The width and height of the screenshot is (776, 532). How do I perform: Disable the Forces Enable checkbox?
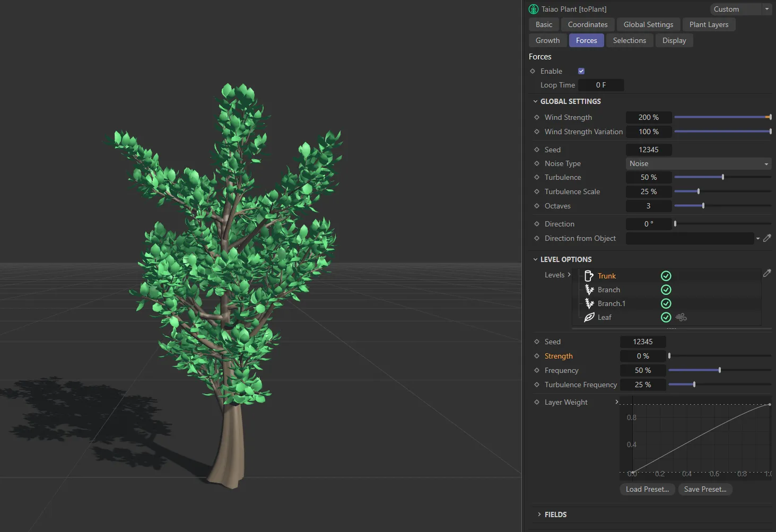[581, 71]
